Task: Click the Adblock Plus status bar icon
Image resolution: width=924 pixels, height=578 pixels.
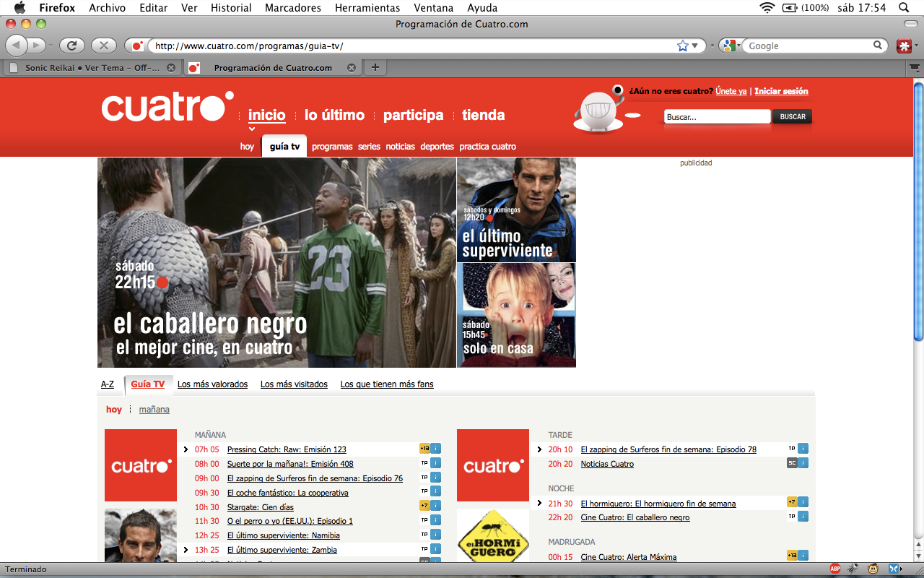Action: 835,569
